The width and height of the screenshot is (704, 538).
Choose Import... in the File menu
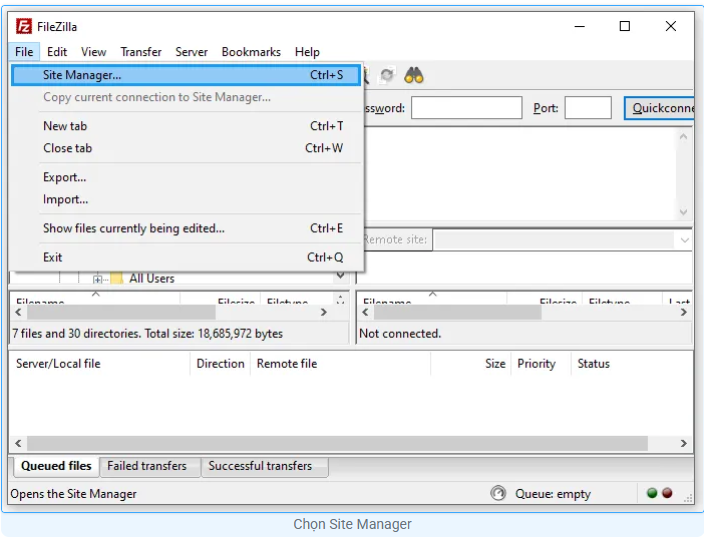coord(185,199)
